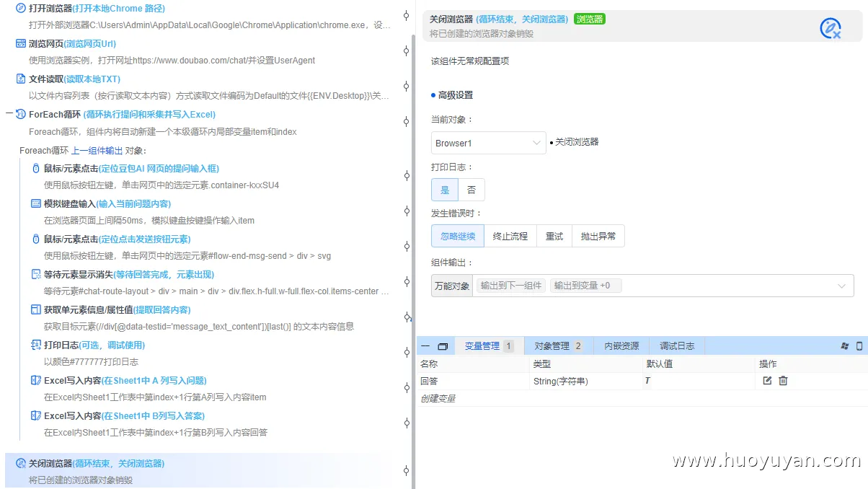
Task: Click the icon of 获取单元素信息/属性值 step
Action: [x=36, y=309]
